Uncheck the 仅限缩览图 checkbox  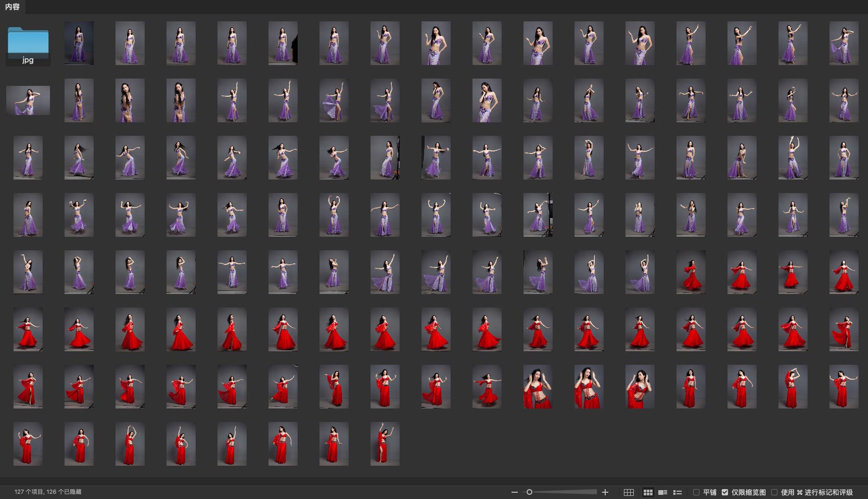tap(724, 492)
